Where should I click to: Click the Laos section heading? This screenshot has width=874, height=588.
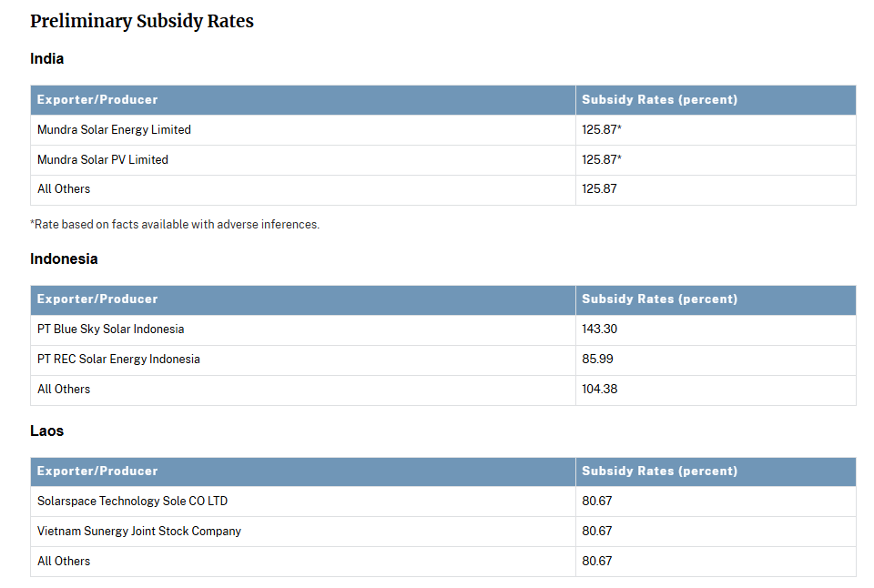pos(47,431)
